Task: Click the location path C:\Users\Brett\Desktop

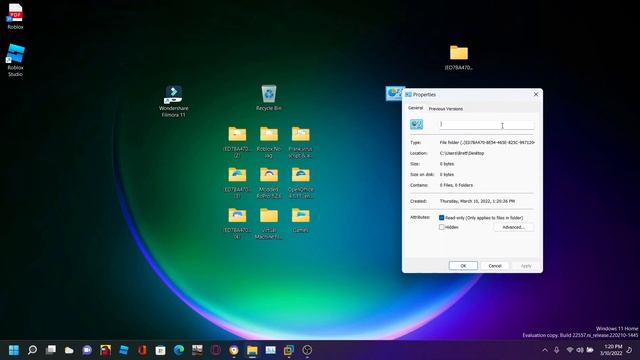Action: [462, 153]
